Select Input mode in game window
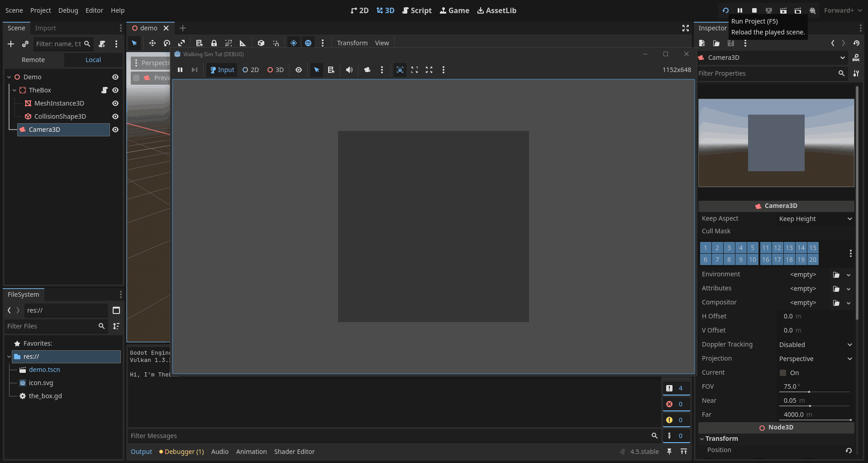This screenshot has height=463, width=868. 222,70
